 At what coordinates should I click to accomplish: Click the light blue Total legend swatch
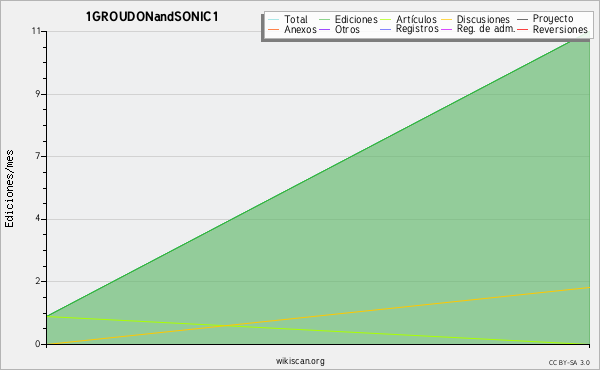[274, 20]
